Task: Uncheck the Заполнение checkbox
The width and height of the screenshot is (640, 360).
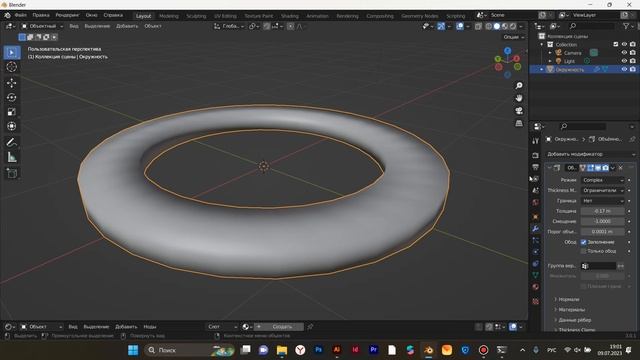Action: [583, 242]
